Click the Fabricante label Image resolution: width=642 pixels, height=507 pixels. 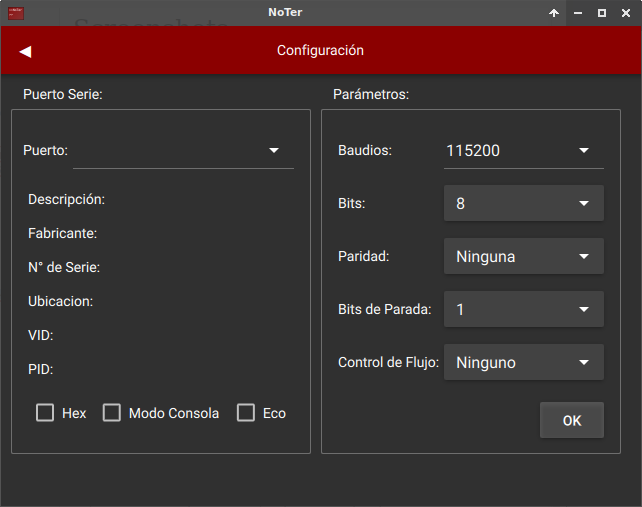(62, 233)
